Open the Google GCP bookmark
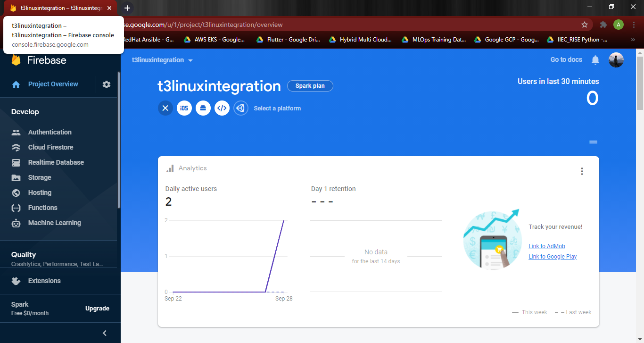This screenshot has width=644, height=343. [506, 40]
